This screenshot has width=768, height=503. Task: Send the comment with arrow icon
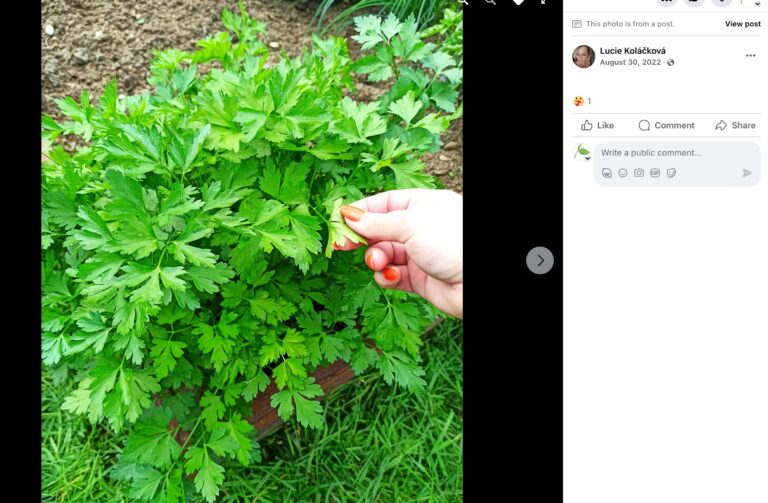[747, 173]
